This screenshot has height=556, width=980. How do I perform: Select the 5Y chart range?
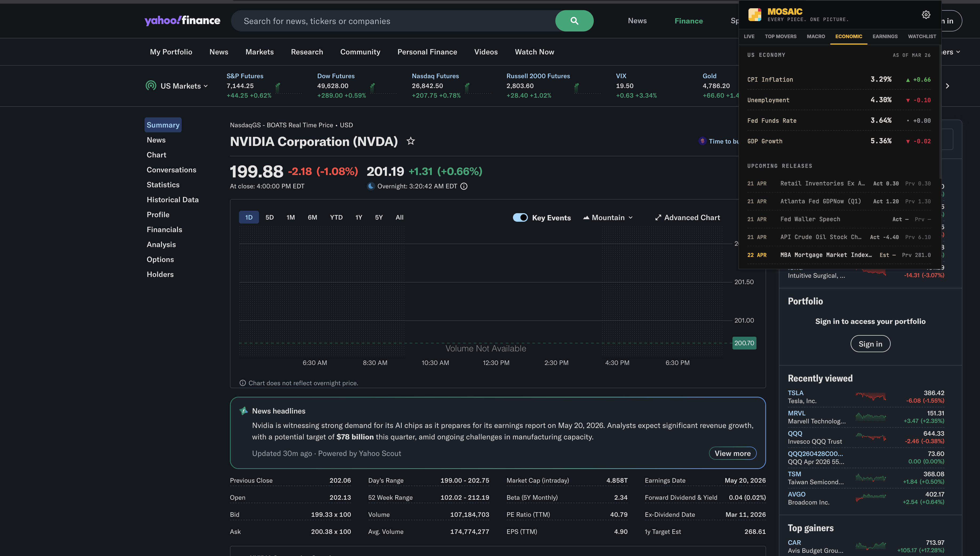(x=379, y=217)
